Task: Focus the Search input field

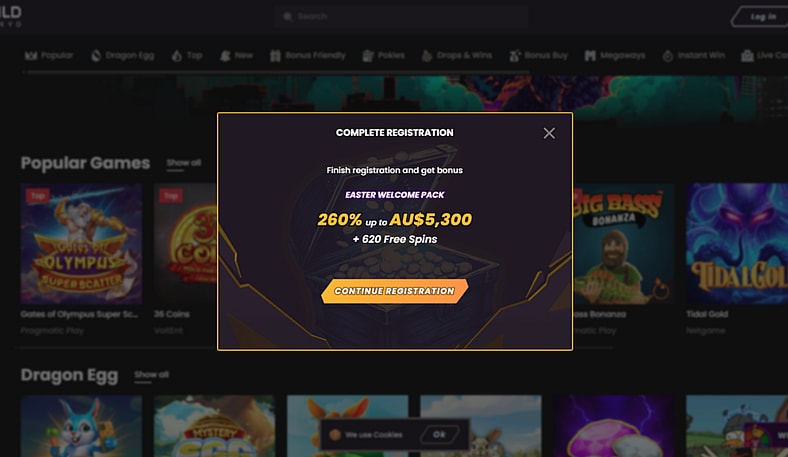Action: [401, 17]
